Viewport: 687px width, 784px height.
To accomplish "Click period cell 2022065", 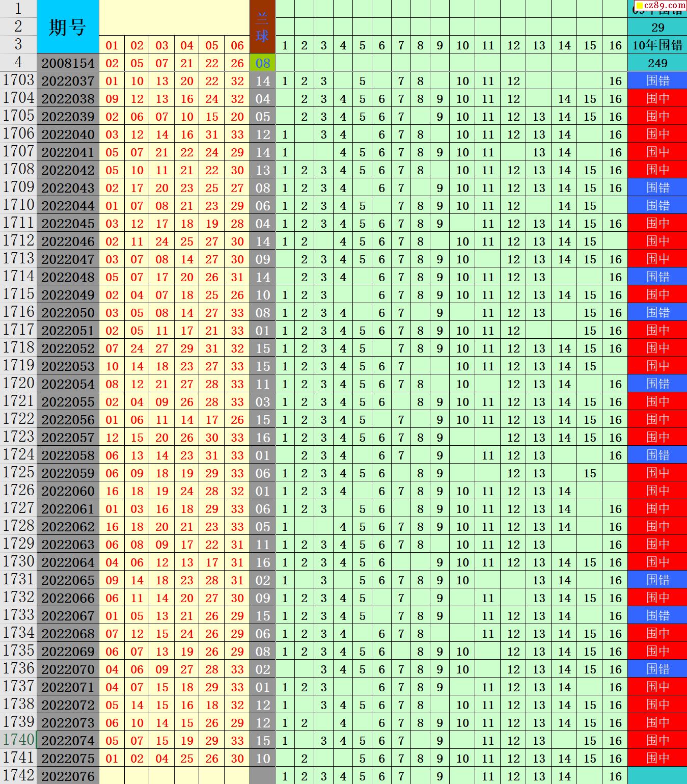I will pyautogui.click(x=68, y=580).
